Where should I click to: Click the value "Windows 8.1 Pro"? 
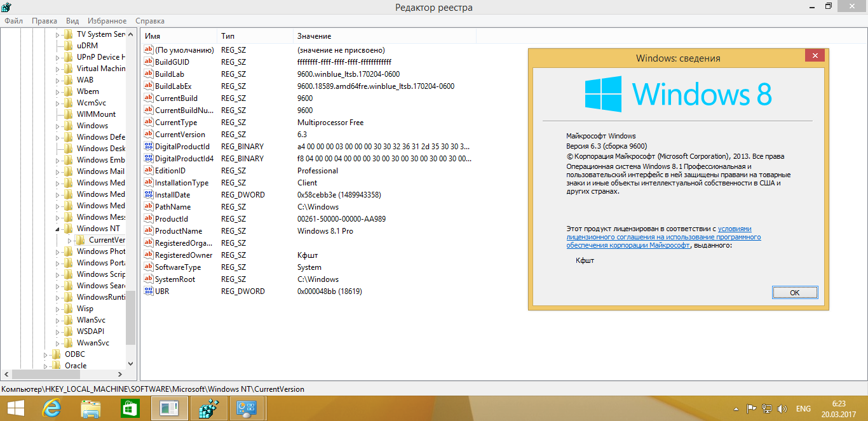[325, 231]
